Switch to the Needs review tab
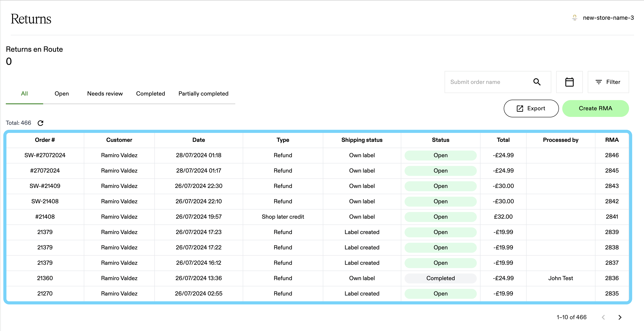Viewport: 644px width, 331px height. point(105,94)
